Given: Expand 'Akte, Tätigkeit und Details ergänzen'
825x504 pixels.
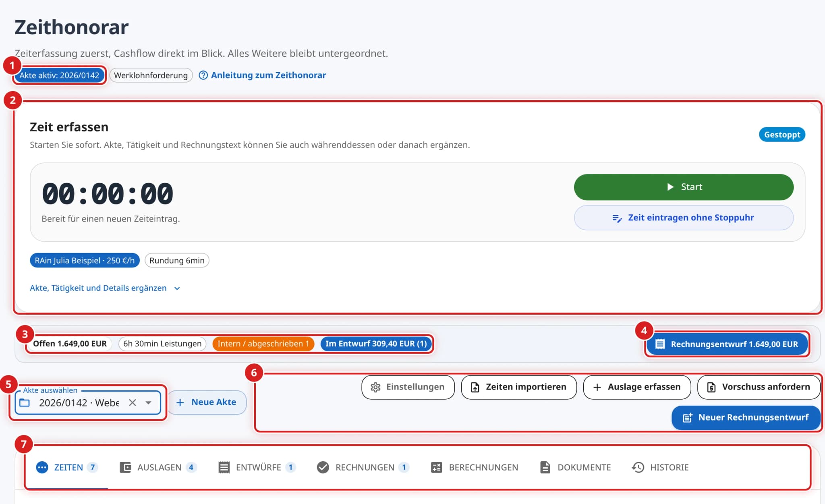Looking at the screenshot, I should click(x=105, y=288).
